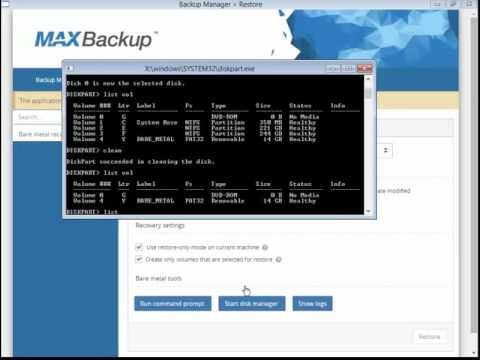
Task: Click the Backup Manager tab in the blue bar
Action: 48,80
